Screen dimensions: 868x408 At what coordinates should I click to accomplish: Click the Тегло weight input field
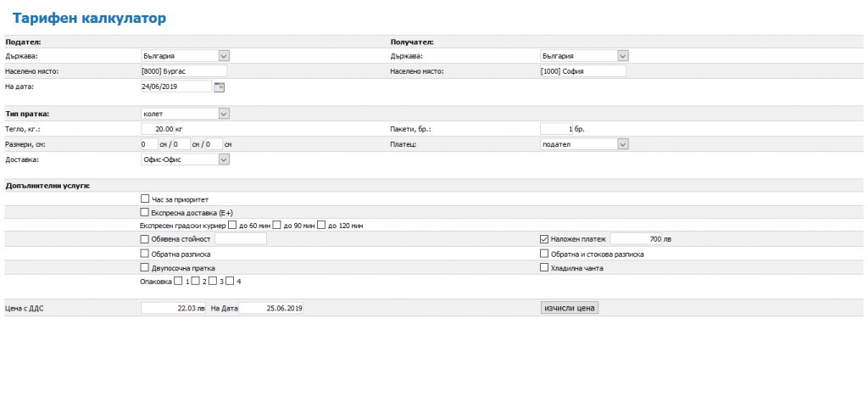[158, 129]
